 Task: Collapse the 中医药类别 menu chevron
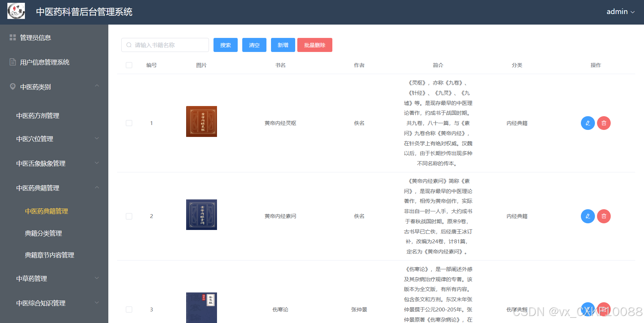(x=97, y=86)
